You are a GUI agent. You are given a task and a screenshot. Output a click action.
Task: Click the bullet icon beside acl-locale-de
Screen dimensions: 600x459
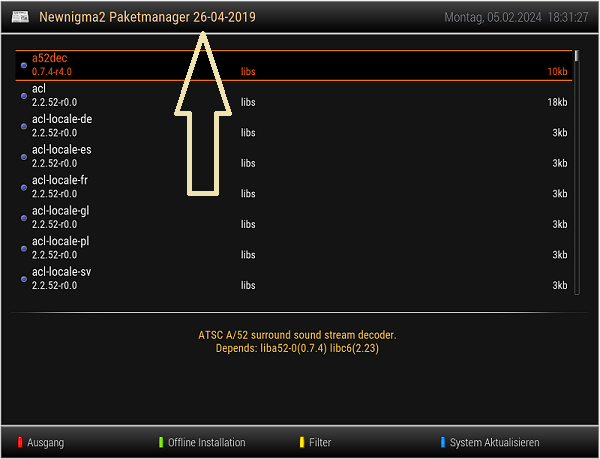click(x=23, y=127)
